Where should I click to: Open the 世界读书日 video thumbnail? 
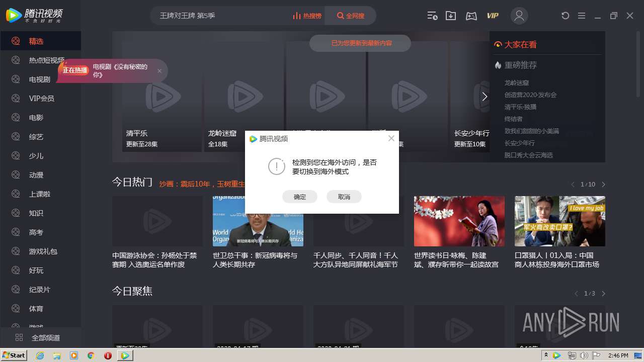(x=459, y=221)
